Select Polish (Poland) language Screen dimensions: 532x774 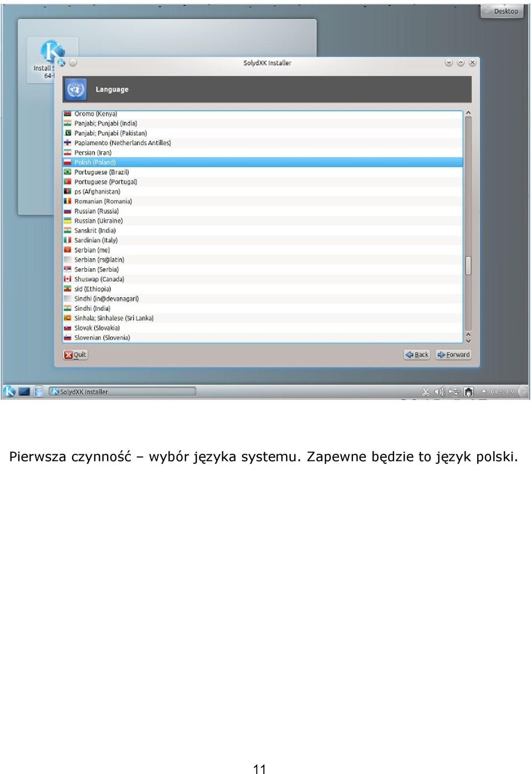(263, 162)
